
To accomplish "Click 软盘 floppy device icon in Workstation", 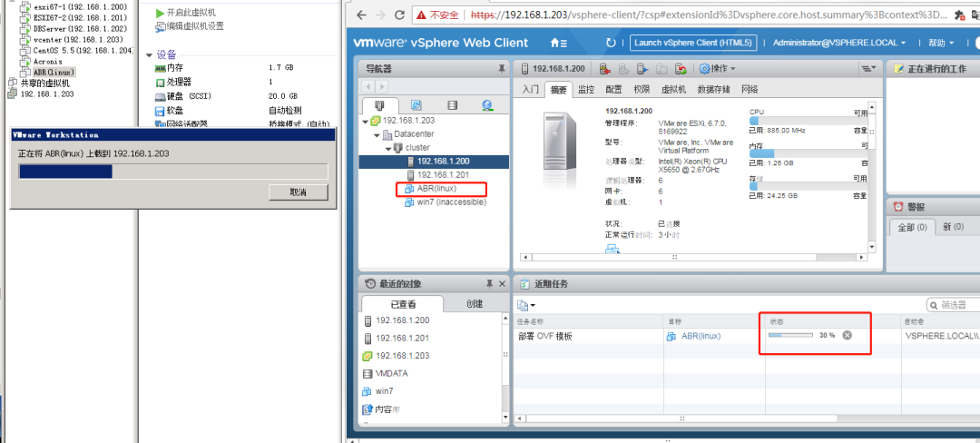I will pyautogui.click(x=160, y=111).
